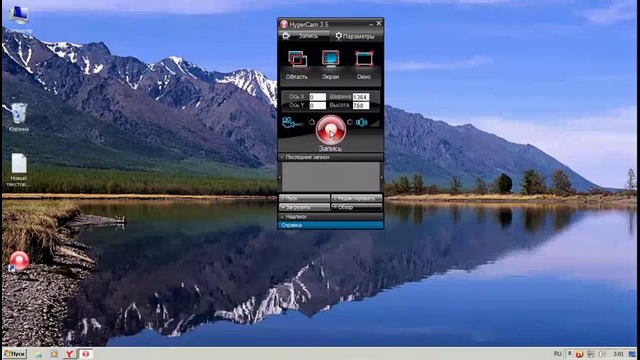Screen dimensions: 640x360
Task: Open audio settings gear beside speaker icon
Action: (349, 122)
